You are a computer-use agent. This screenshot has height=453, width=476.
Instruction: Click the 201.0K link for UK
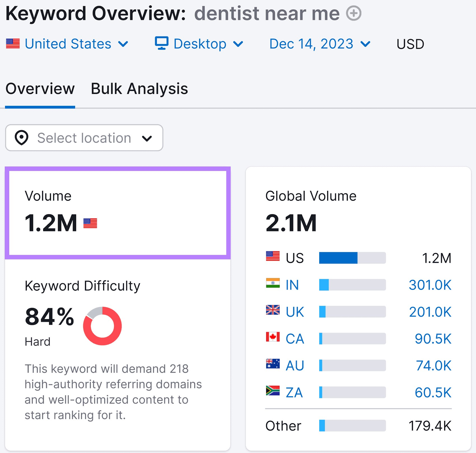430,312
